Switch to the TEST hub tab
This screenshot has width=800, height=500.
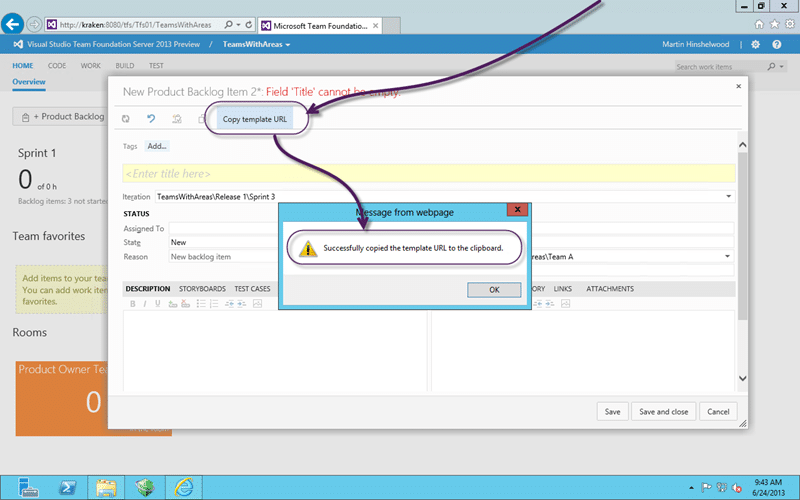156,66
